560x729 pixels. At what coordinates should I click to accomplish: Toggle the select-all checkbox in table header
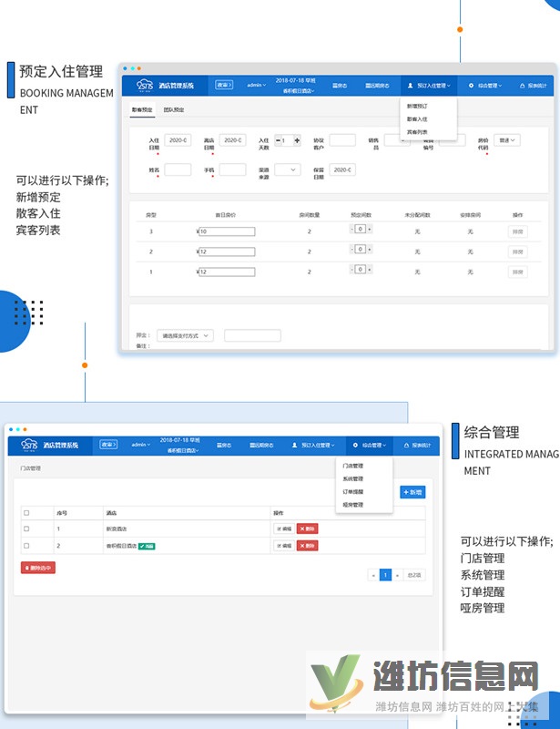26,513
